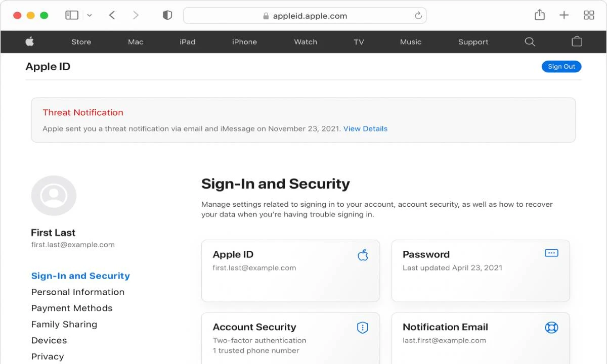Open the Account Security card

[290, 338]
